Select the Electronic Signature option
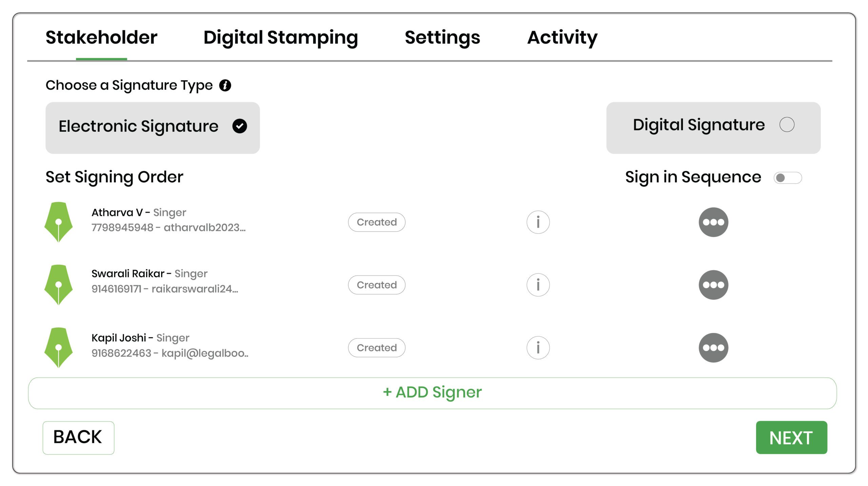868x486 pixels. pyautogui.click(x=153, y=128)
